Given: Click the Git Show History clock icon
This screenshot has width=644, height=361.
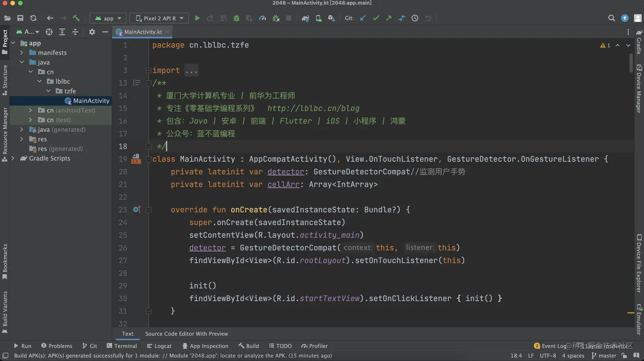Looking at the screenshot, I should 415,18.
